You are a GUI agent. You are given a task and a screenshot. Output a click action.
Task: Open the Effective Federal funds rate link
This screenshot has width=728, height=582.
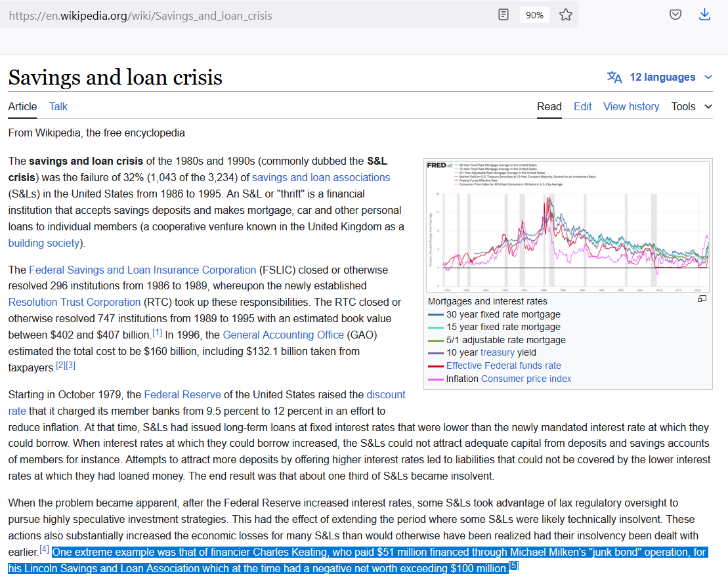coord(503,365)
